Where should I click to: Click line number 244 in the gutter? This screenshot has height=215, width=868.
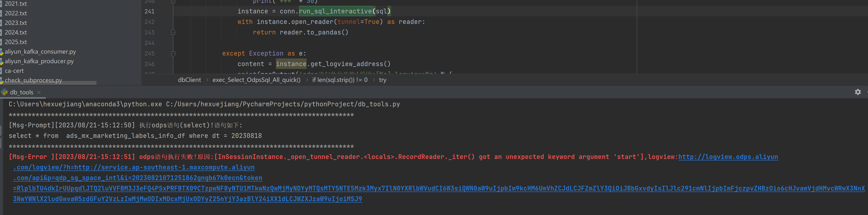(x=149, y=43)
